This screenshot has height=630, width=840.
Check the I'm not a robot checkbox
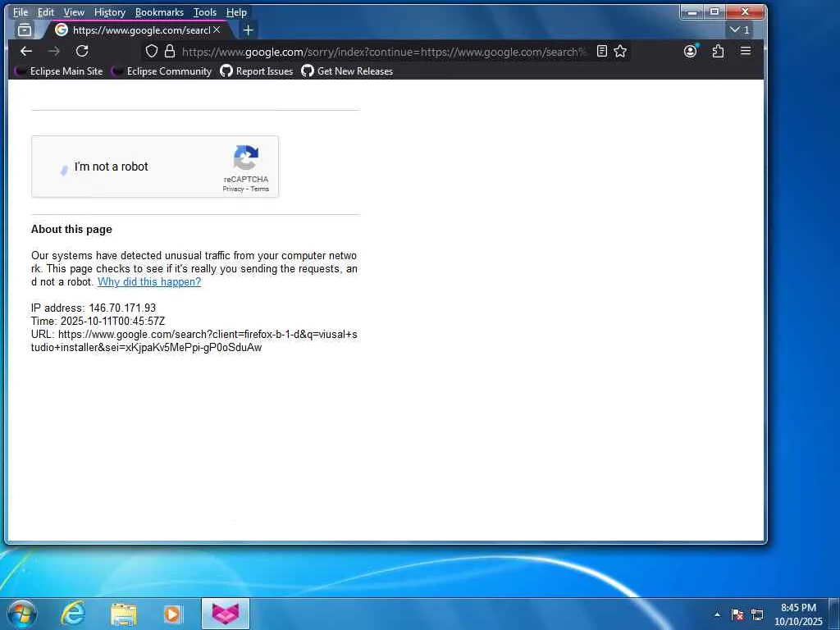coord(64,169)
